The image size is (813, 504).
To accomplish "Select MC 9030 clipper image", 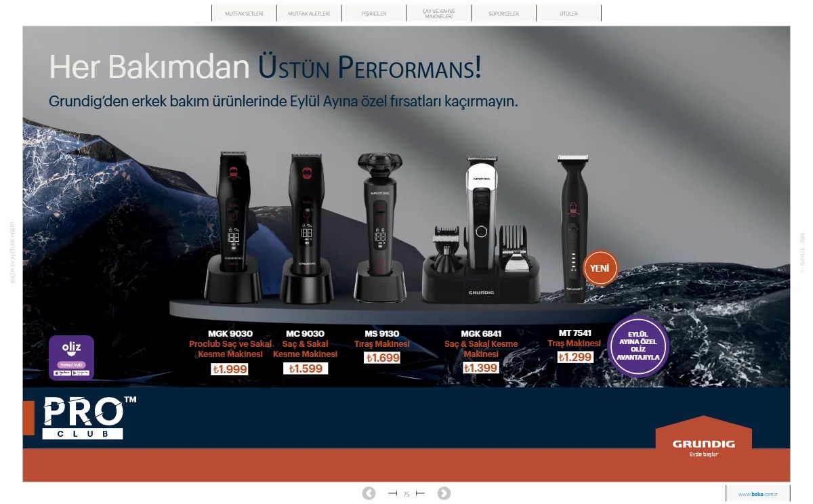I will pos(306,228).
